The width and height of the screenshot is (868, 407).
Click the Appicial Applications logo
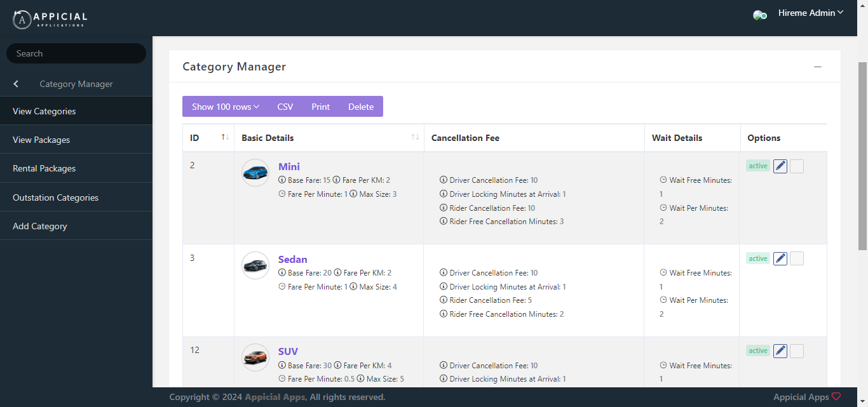[50, 19]
